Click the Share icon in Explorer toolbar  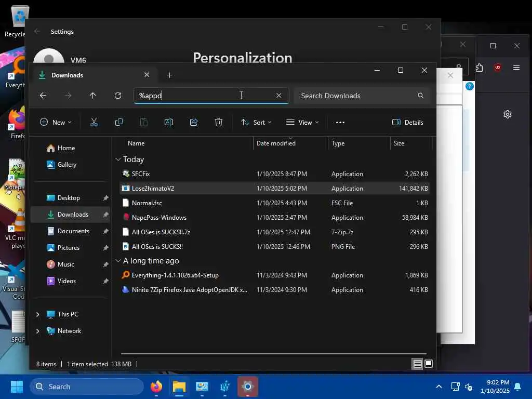point(194,122)
